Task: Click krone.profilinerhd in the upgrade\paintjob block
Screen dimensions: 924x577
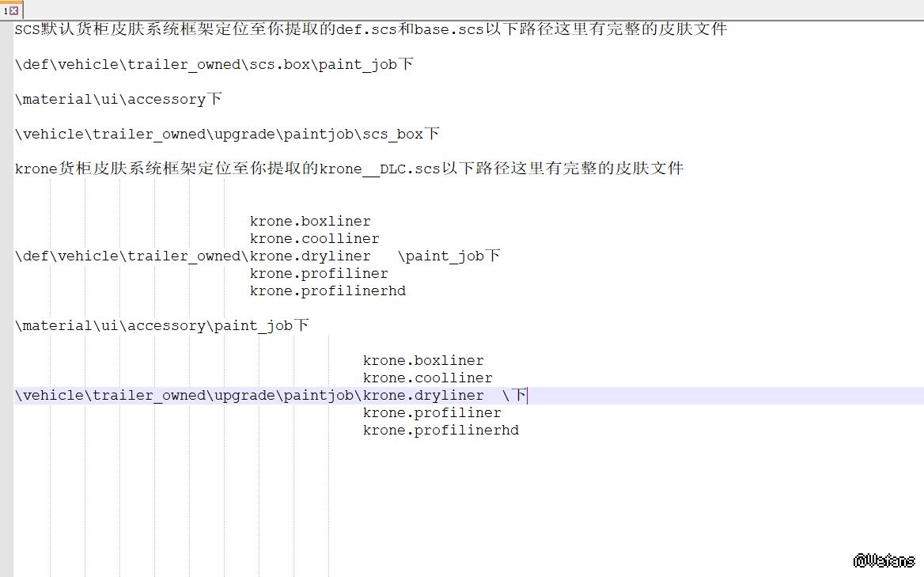Action: point(441,430)
